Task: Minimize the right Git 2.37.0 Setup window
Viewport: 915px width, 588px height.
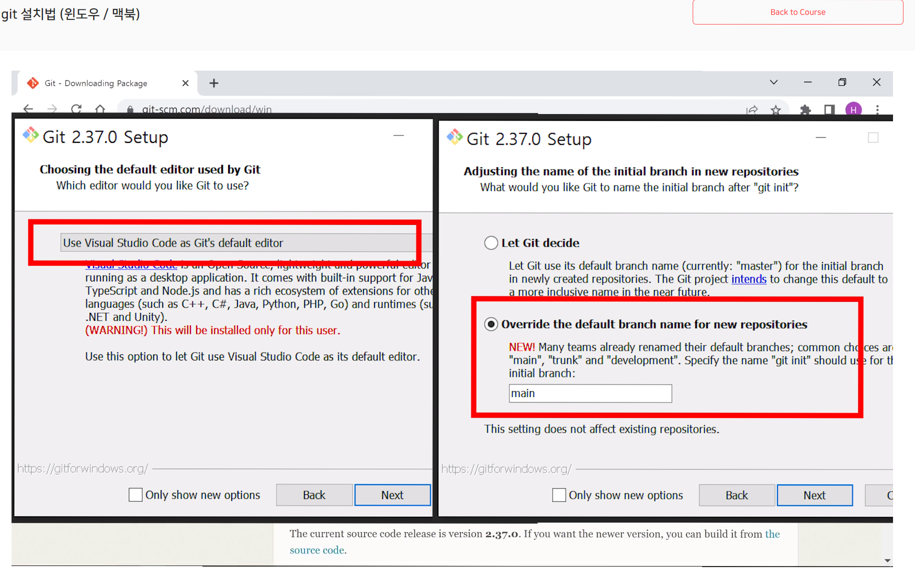Action: click(x=821, y=138)
